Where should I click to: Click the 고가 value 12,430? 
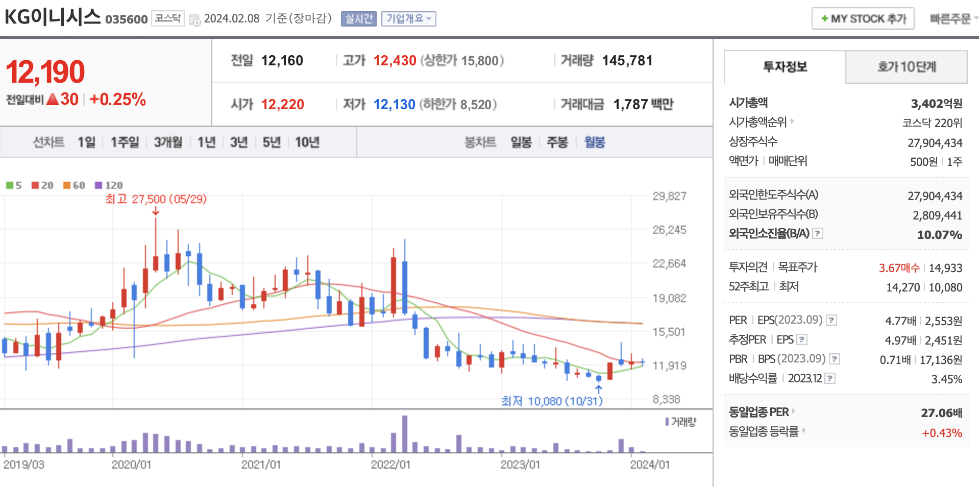pyautogui.click(x=395, y=61)
